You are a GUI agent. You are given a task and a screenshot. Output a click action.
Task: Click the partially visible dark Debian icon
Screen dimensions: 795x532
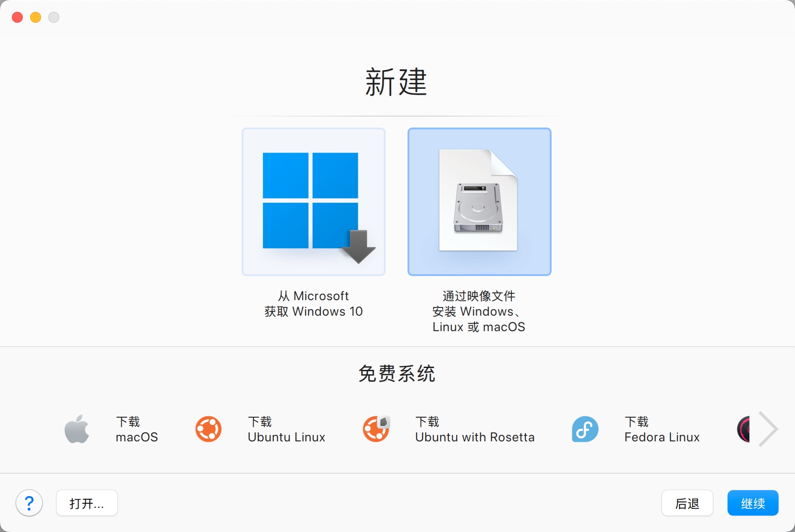click(x=743, y=429)
